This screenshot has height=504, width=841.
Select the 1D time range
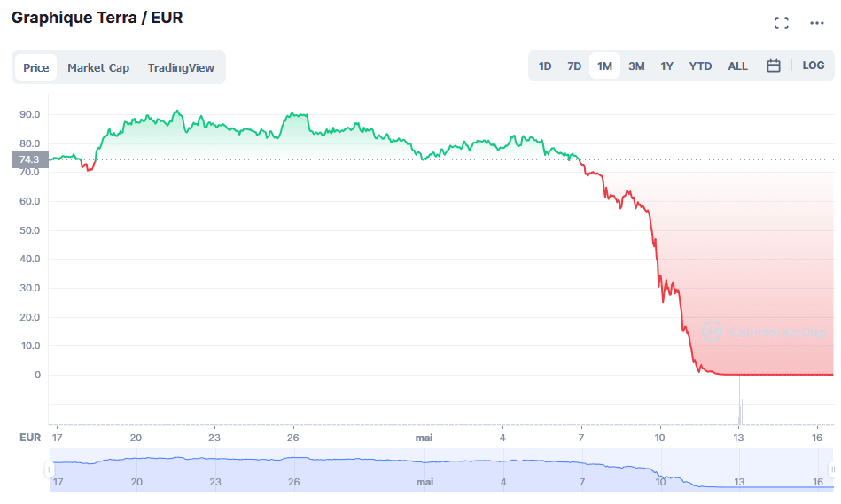tap(545, 66)
